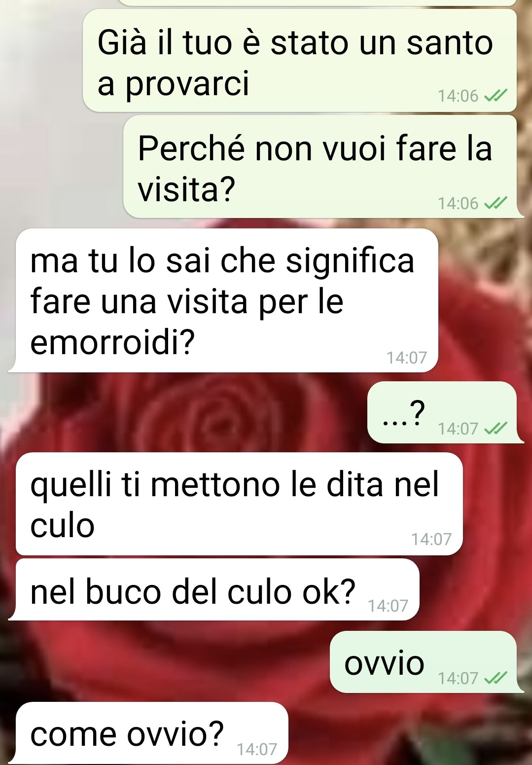Tap the '...?' sent bubble

(442, 412)
